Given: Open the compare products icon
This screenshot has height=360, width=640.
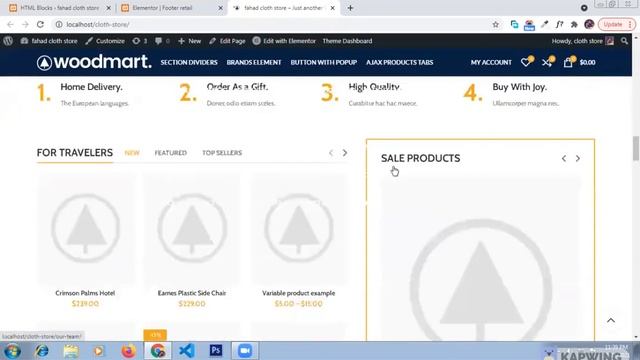Looking at the screenshot, I should pos(547,62).
